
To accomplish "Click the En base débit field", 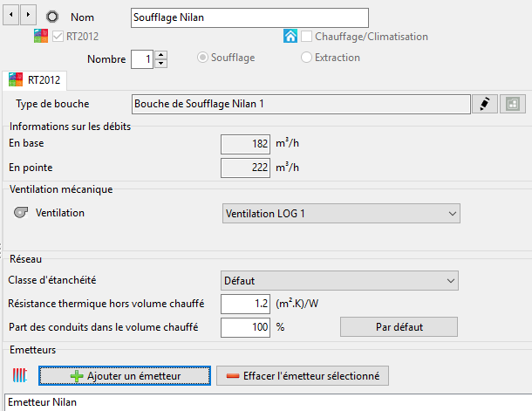I will click(245, 144).
